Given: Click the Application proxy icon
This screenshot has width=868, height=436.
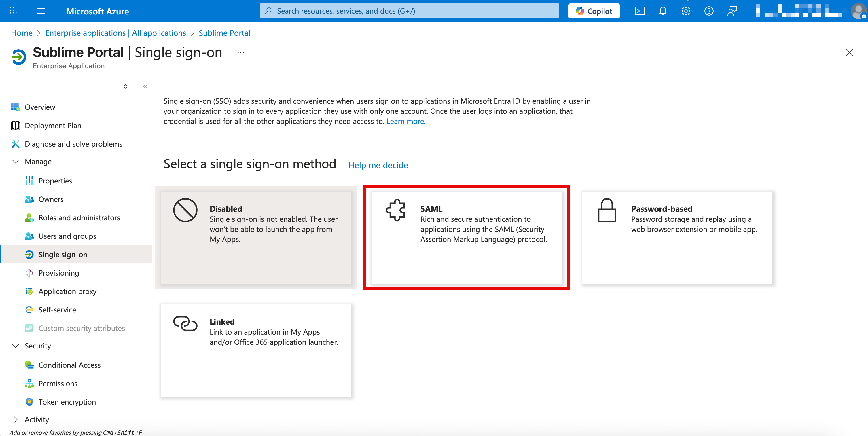Looking at the screenshot, I should coord(29,291).
